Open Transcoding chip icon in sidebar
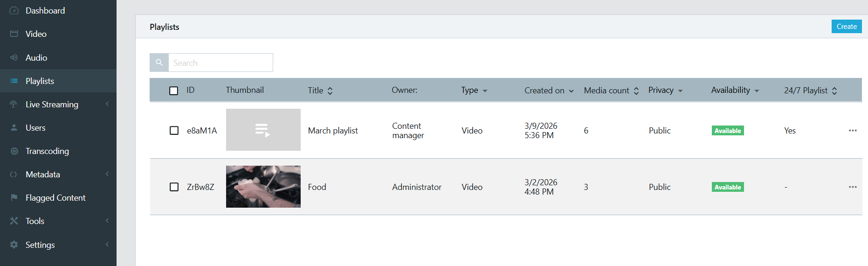The height and width of the screenshot is (266, 868). 14,151
